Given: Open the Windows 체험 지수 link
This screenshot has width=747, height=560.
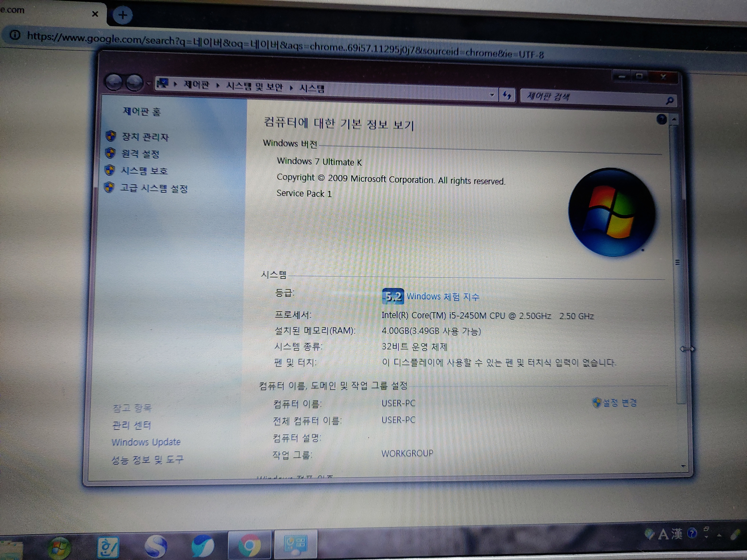Looking at the screenshot, I should pyautogui.click(x=443, y=297).
